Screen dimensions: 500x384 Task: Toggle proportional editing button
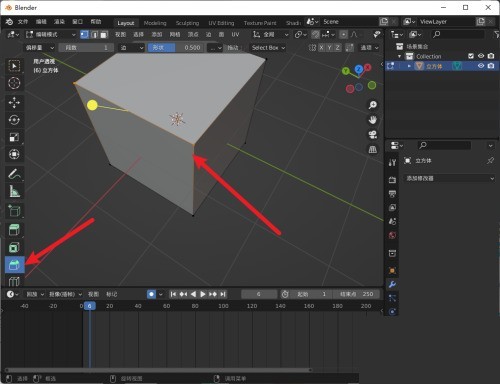tap(343, 34)
